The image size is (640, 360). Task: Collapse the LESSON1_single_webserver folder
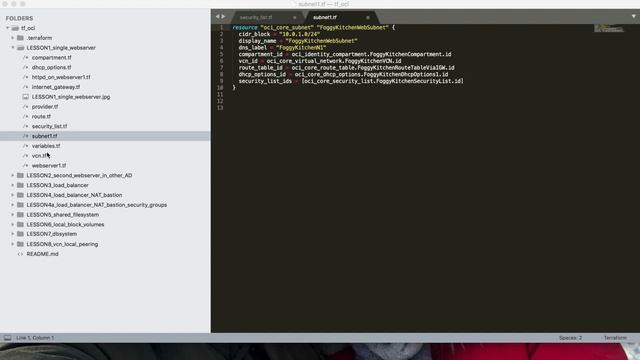coord(13,48)
